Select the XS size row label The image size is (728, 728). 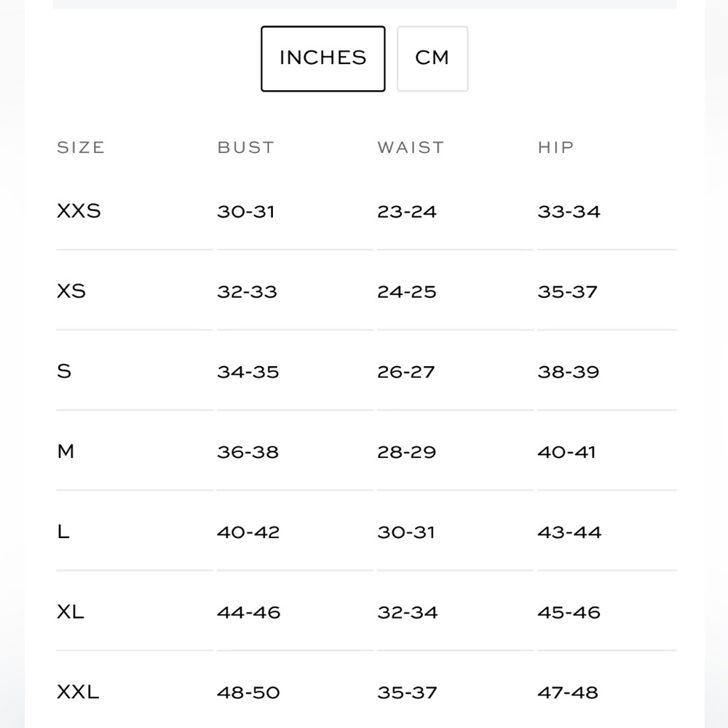click(x=71, y=291)
